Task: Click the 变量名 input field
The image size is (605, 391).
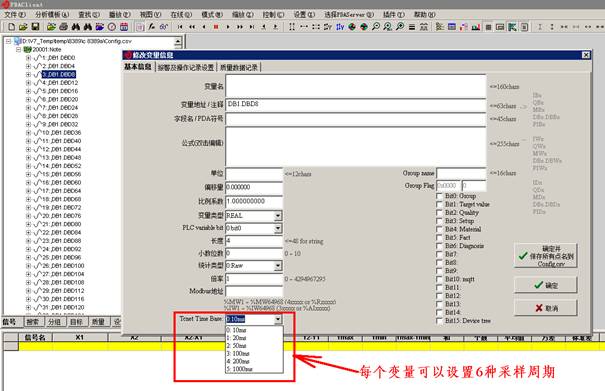Action: click(355, 86)
